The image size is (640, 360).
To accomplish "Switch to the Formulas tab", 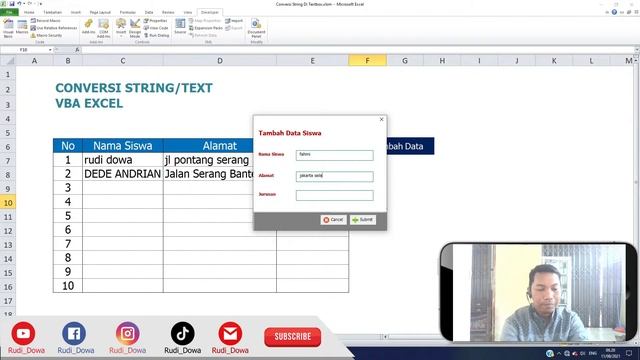I will 128,12.
